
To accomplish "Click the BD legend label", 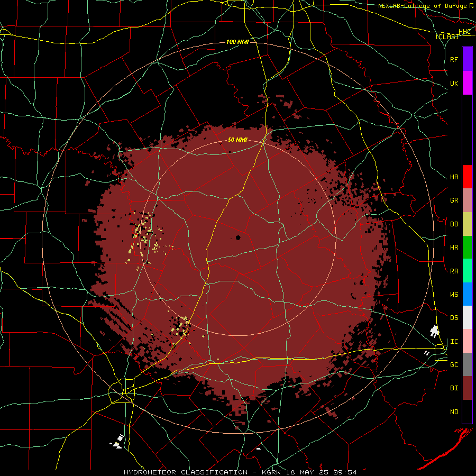I will tap(454, 224).
